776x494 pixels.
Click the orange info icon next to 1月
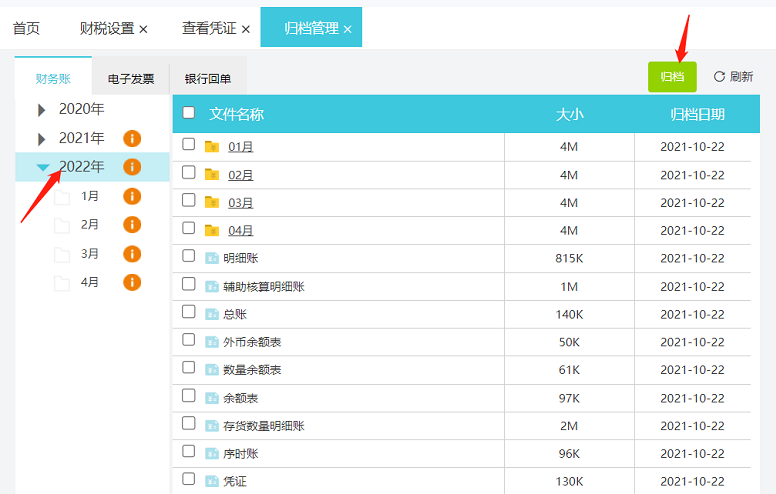(x=132, y=196)
